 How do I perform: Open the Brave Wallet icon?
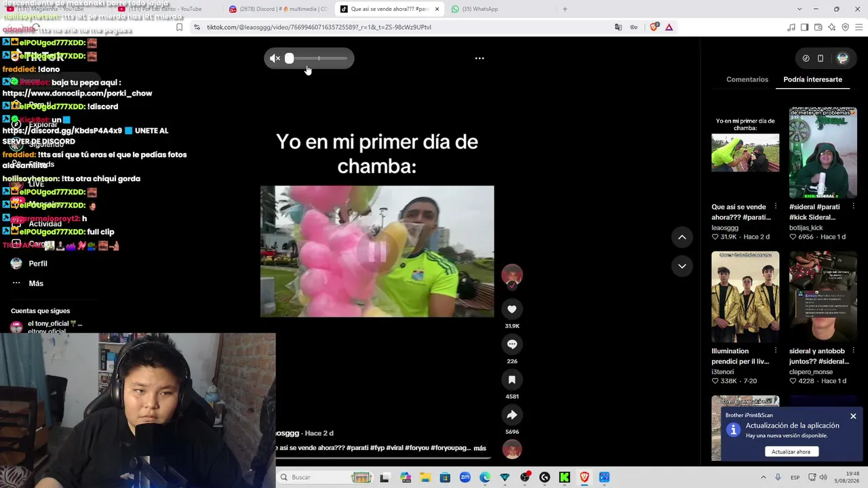click(x=818, y=27)
